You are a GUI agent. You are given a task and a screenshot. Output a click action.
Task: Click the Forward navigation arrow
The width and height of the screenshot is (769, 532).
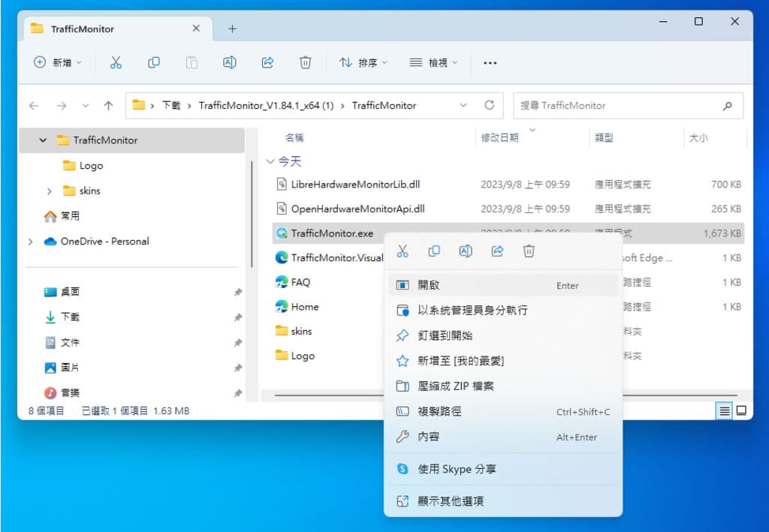(62, 105)
